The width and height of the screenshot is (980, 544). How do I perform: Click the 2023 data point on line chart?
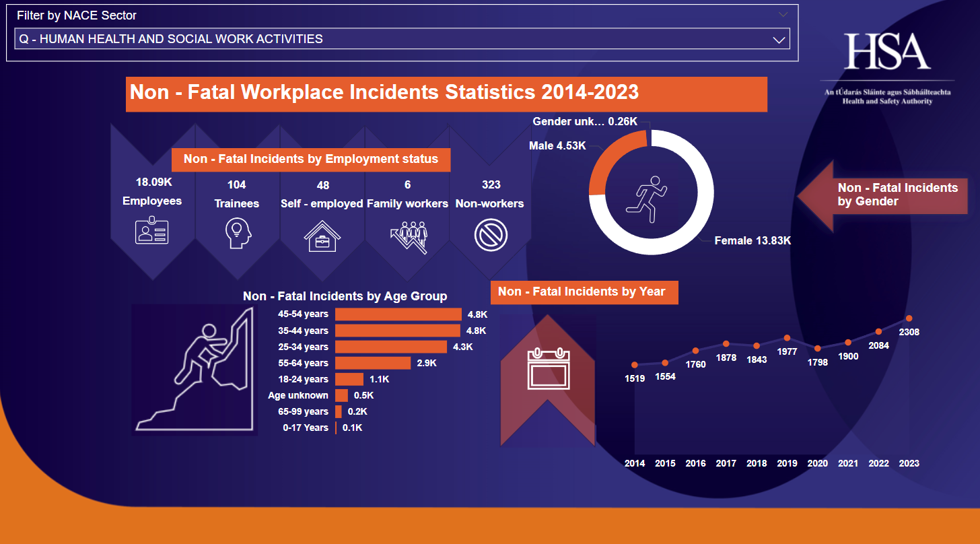coord(909,318)
